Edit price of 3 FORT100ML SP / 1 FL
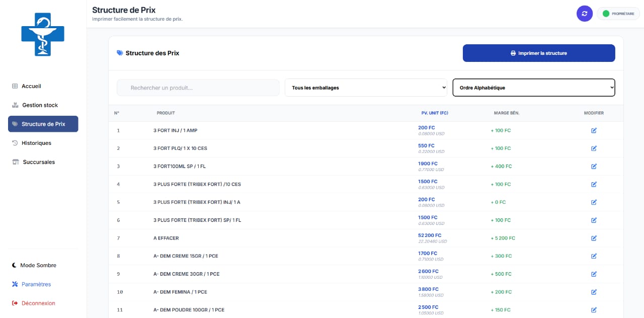The image size is (644, 318). 594,167
